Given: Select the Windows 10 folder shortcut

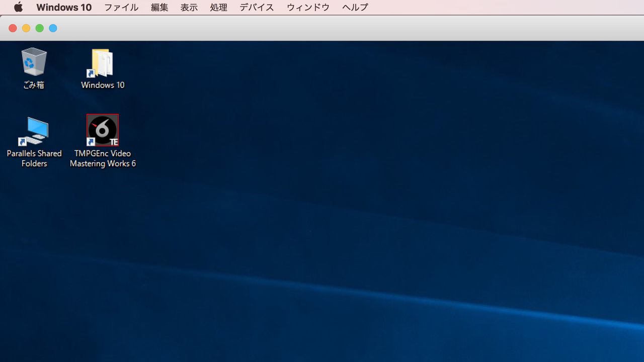Looking at the screenshot, I should [102, 63].
